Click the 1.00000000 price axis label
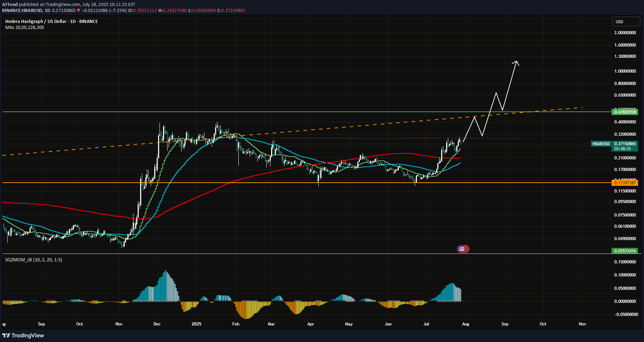Screen dimensions: 644x342 pyautogui.click(x=625, y=71)
